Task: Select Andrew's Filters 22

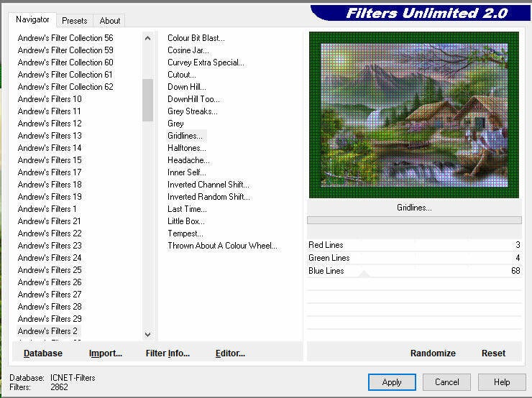Action: pos(50,233)
